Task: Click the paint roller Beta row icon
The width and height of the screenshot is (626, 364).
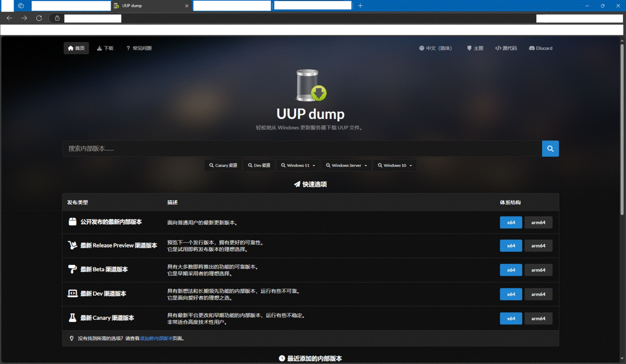Action: pos(73,270)
